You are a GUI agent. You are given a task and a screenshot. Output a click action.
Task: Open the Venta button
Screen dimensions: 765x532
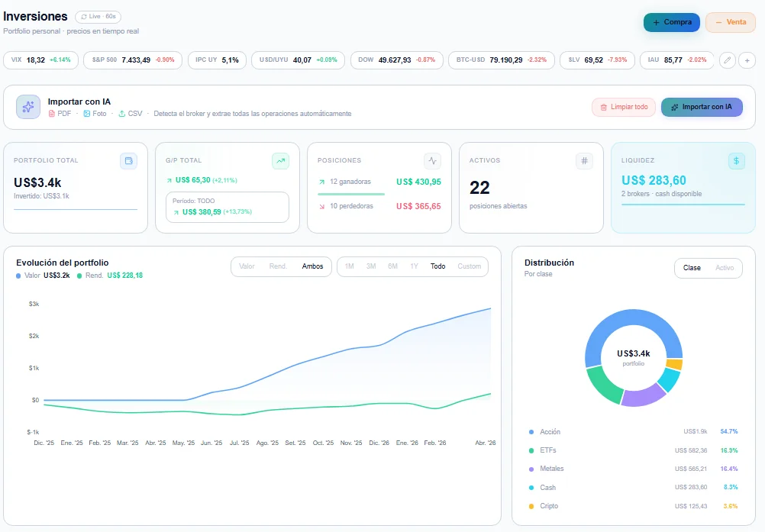731,22
